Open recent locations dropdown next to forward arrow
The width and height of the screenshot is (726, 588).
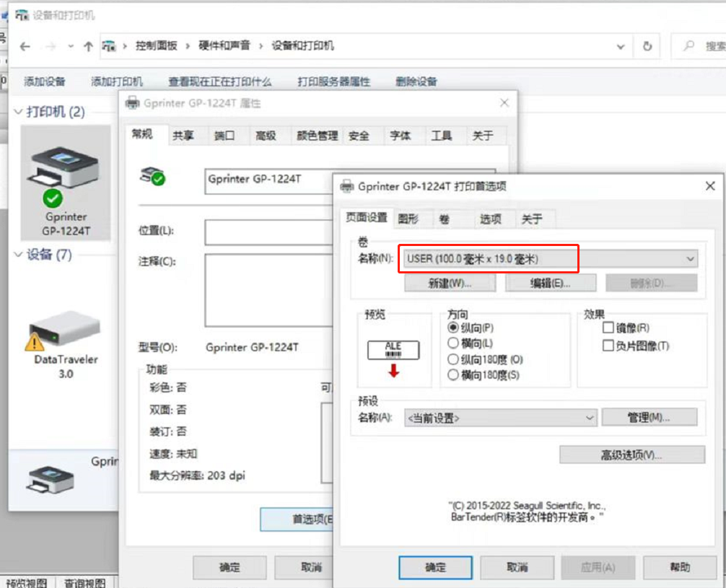click(x=71, y=46)
